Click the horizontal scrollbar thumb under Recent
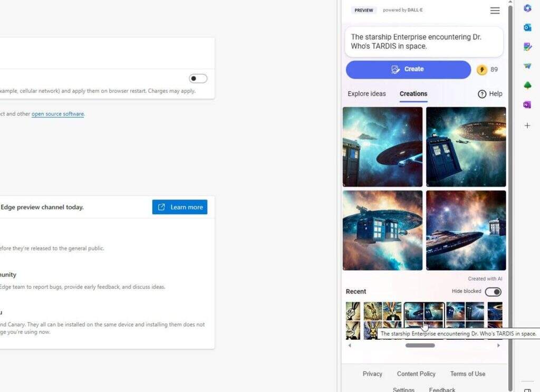 (420, 345)
